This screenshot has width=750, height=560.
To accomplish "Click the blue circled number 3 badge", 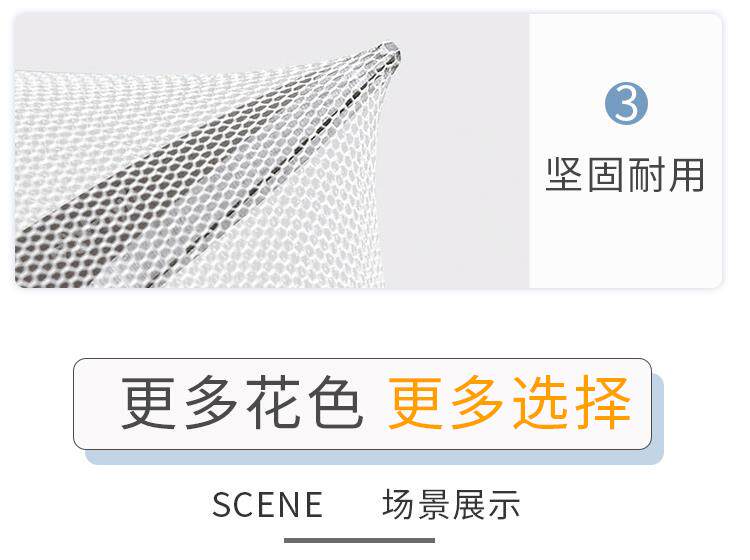I will pos(626,103).
